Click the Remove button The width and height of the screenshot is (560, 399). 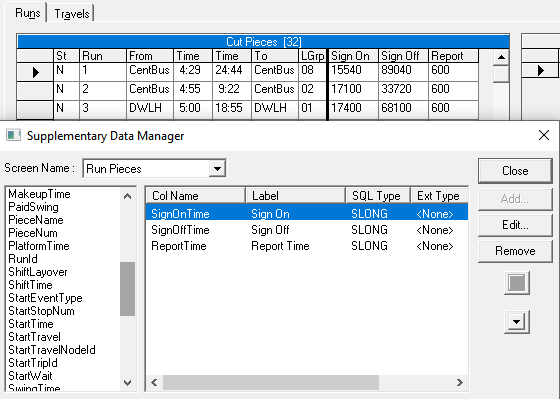tap(515, 251)
